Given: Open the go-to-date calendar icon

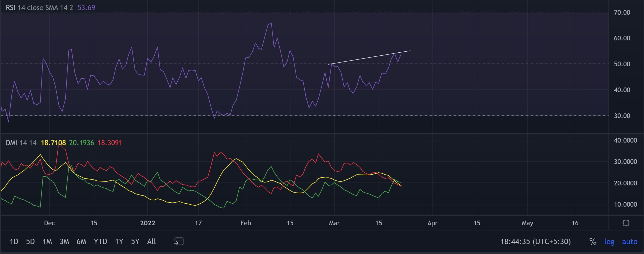Looking at the screenshot, I should (x=179, y=241).
